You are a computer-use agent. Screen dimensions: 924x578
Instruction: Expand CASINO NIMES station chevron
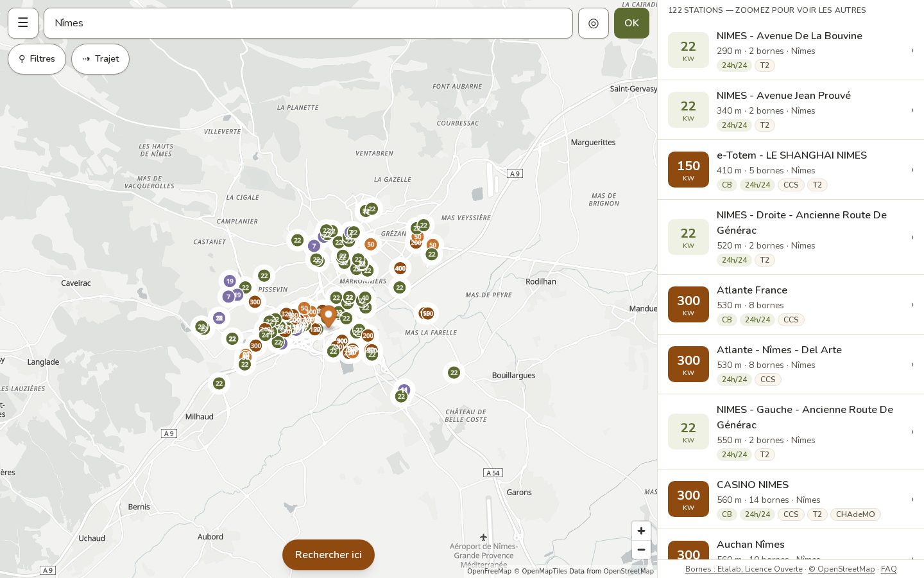coord(912,499)
